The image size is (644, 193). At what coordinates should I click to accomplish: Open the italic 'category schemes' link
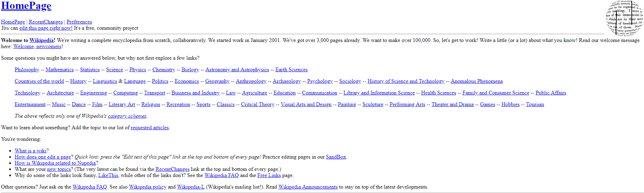(x=127, y=116)
